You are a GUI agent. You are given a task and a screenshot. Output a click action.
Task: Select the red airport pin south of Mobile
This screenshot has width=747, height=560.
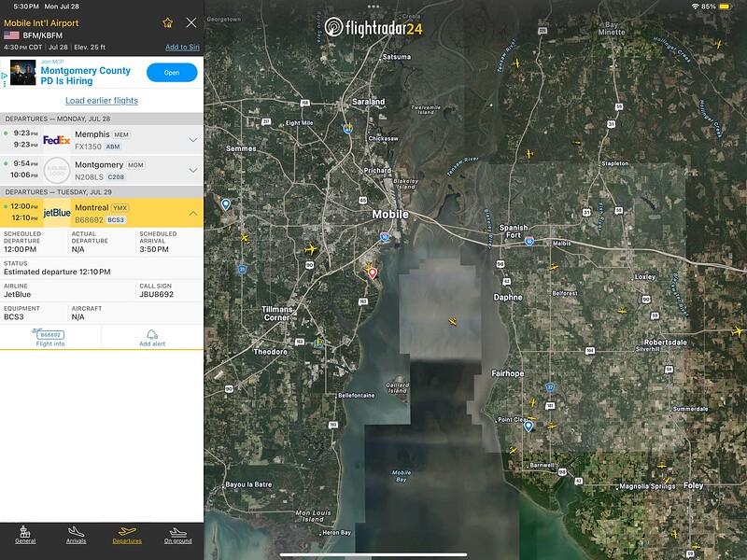373,273
